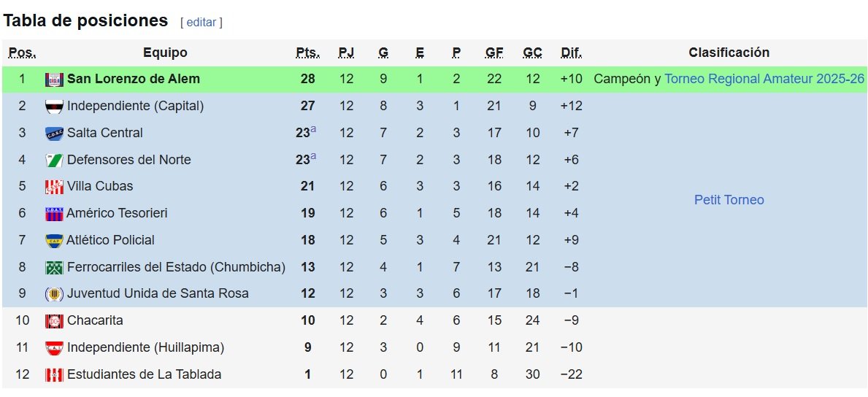Viewport: 868px width, 397px height.
Task: Click the Dif. column header abbreviation
Action: [x=572, y=53]
